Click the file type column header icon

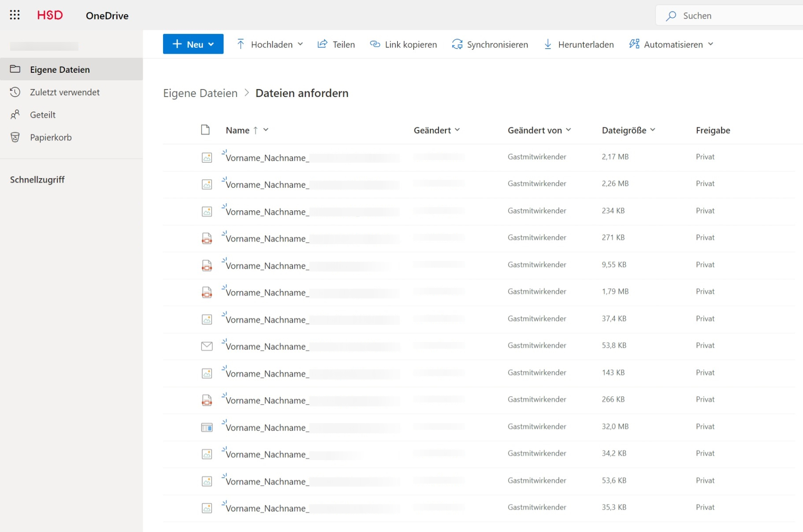[205, 130]
